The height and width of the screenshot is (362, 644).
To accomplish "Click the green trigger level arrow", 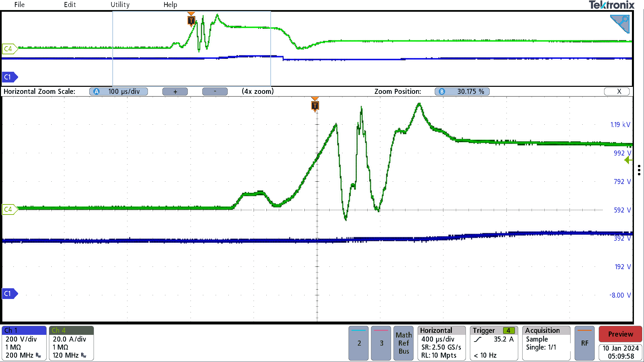I will [x=628, y=160].
